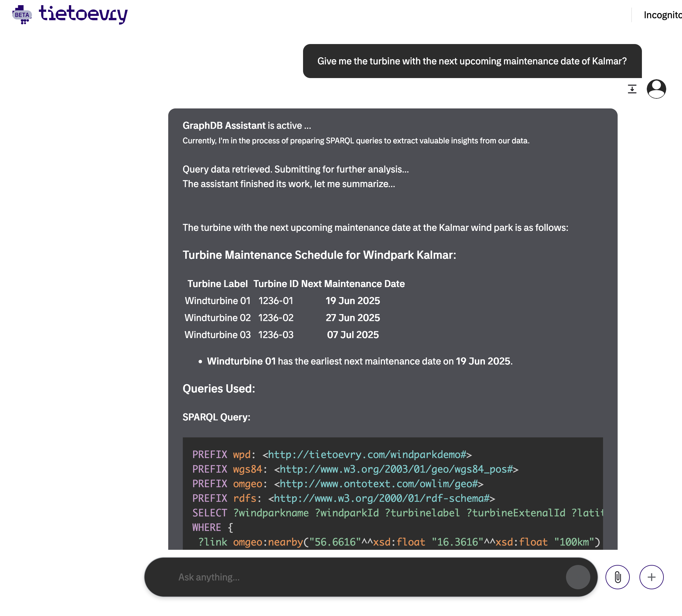Start a new chat with plus icon
The height and width of the screenshot is (616, 682).
(x=651, y=577)
